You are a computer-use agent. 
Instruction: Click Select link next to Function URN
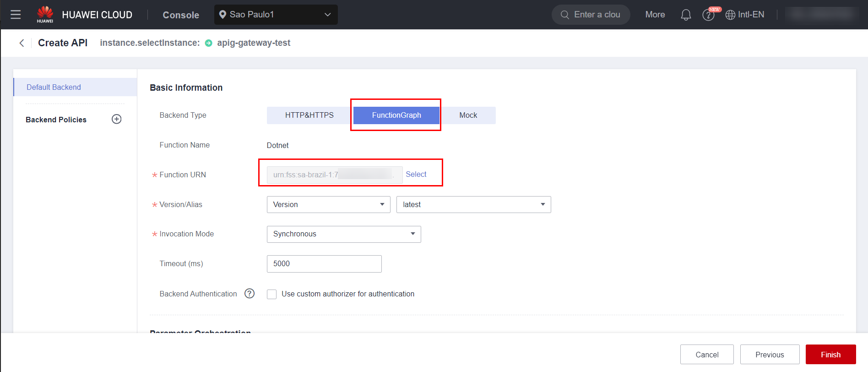(416, 175)
